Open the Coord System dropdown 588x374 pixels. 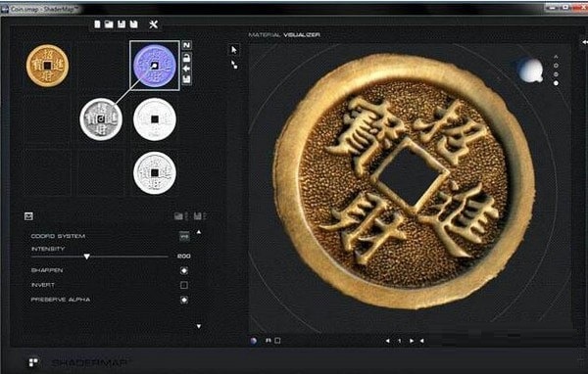[x=184, y=236]
